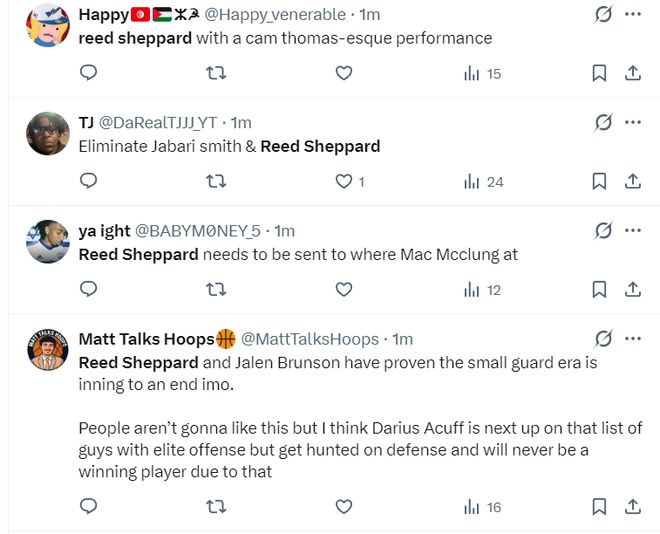This screenshot has width=660, height=534.
Task: Bookmark Matt Talks Hoops' tweet
Action: pos(599,507)
